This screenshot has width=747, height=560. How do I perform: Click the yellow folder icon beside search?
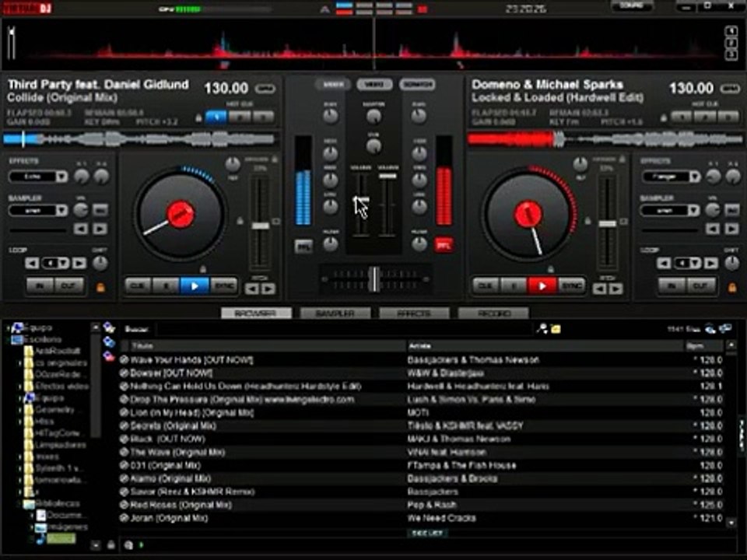tap(556, 328)
